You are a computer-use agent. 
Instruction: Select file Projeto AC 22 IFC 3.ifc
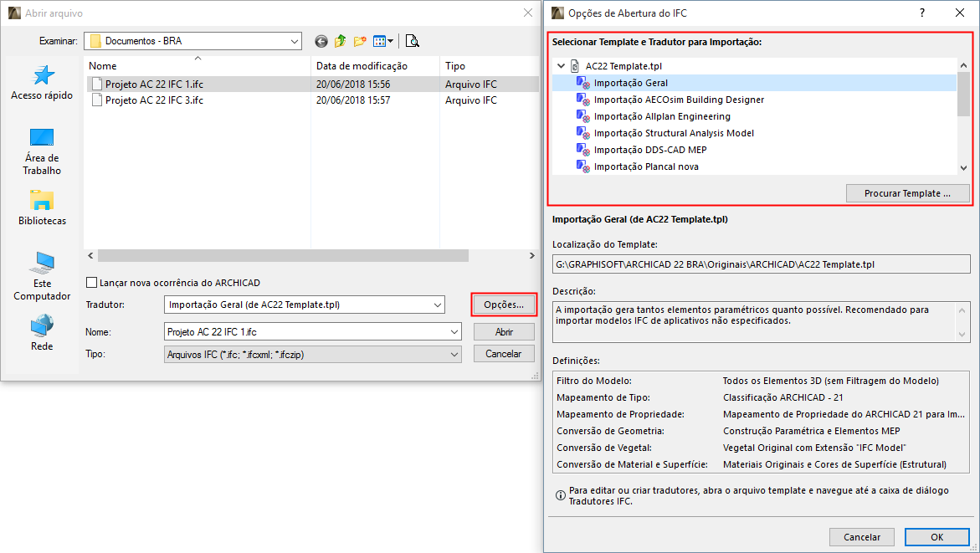point(154,100)
